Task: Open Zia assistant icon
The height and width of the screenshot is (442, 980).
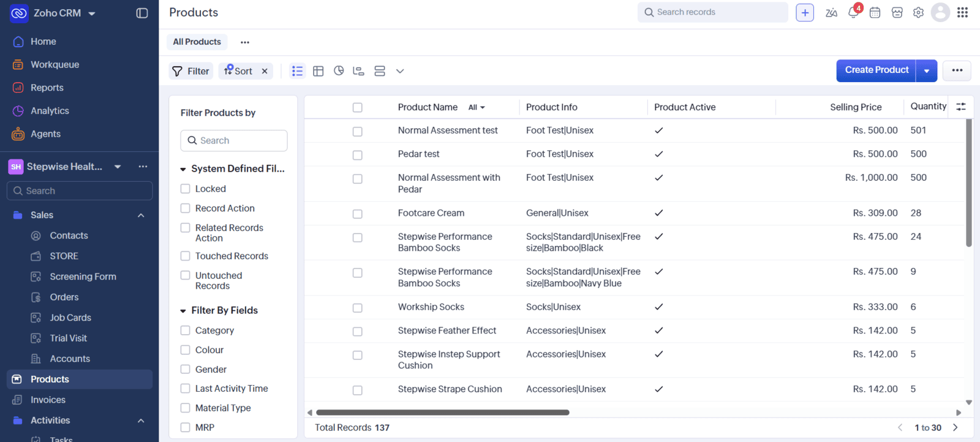Action: [831, 12]
